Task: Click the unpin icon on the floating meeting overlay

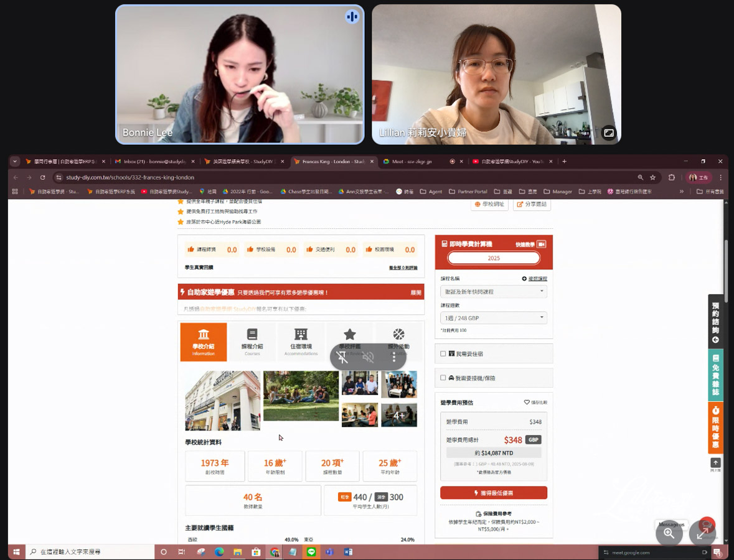Action: [x=342, y=357]
